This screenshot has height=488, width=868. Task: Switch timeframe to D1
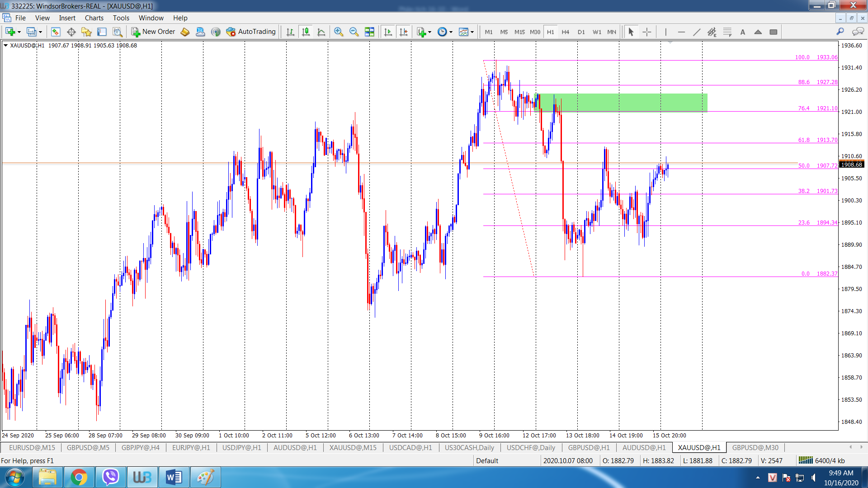click(581, 32)
